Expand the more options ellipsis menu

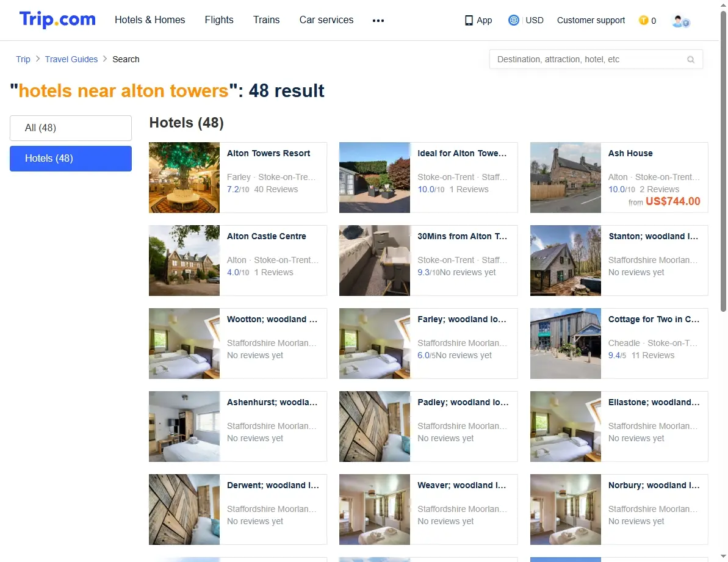tap(378, 20)
